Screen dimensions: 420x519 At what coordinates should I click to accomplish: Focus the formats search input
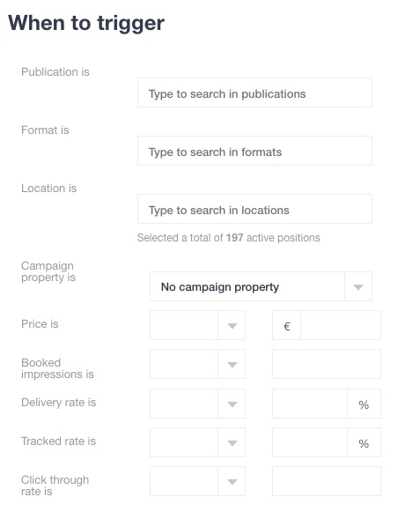tap(254, 151)
